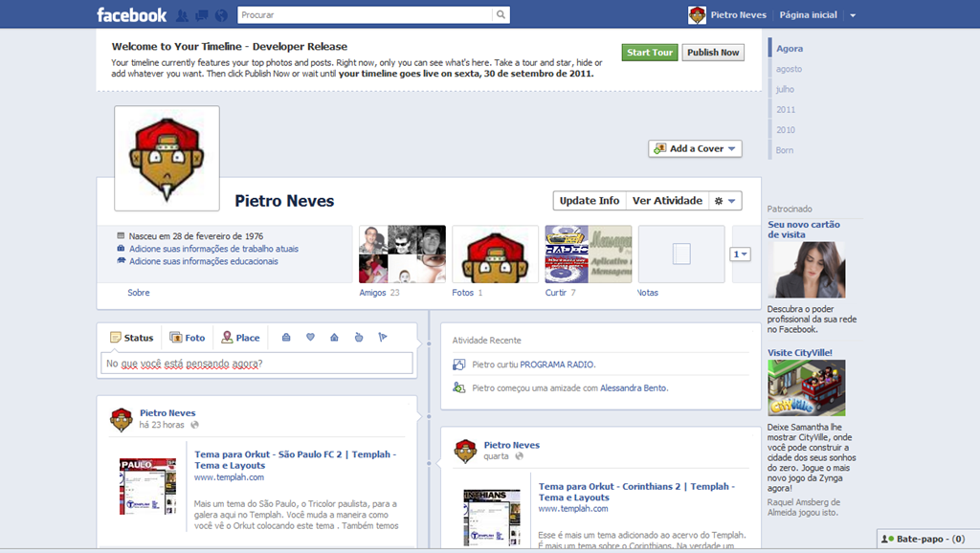Click the Corinthians theme post thumbnail
980x553 pixels.
492,518
